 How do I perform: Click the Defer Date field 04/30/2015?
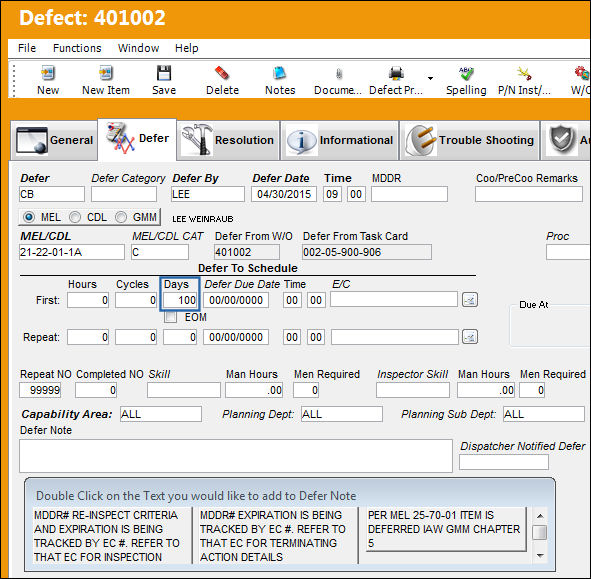(x=284, y=194)
